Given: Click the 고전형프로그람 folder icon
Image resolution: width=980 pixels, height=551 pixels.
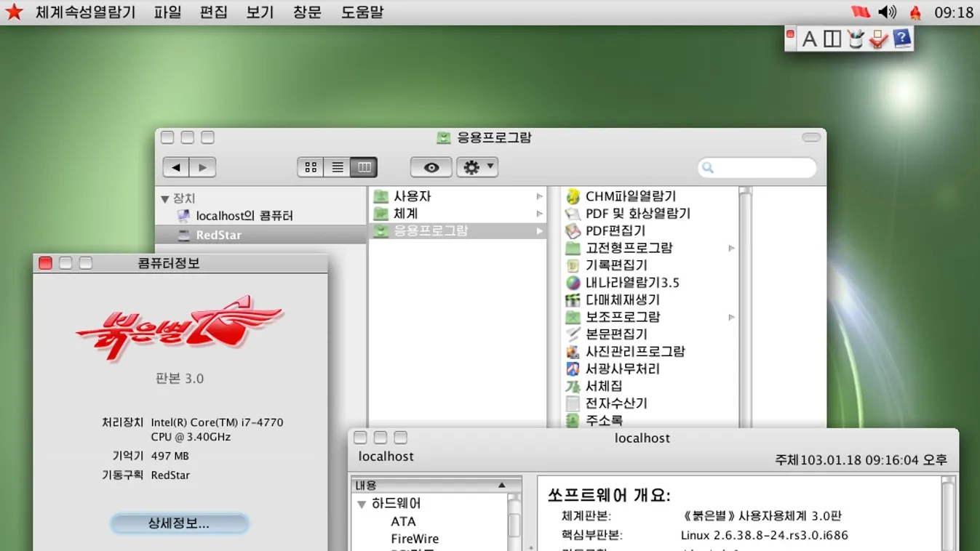Looking at the screenshot, I should point(573,248).
